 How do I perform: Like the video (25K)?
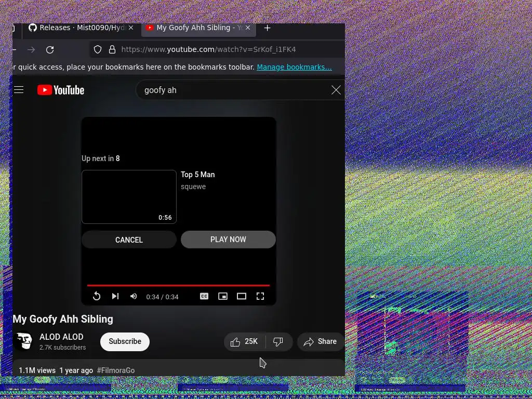point(244,341)
